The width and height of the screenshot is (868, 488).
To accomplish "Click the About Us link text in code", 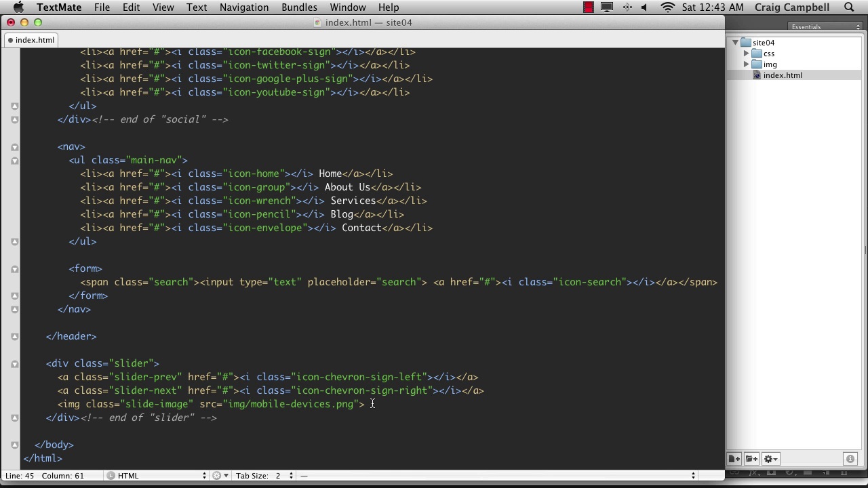I will click(347, 187).
